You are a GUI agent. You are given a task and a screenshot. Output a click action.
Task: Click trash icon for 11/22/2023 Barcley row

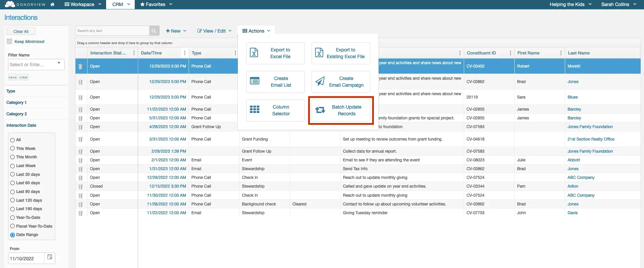[80, 109]
